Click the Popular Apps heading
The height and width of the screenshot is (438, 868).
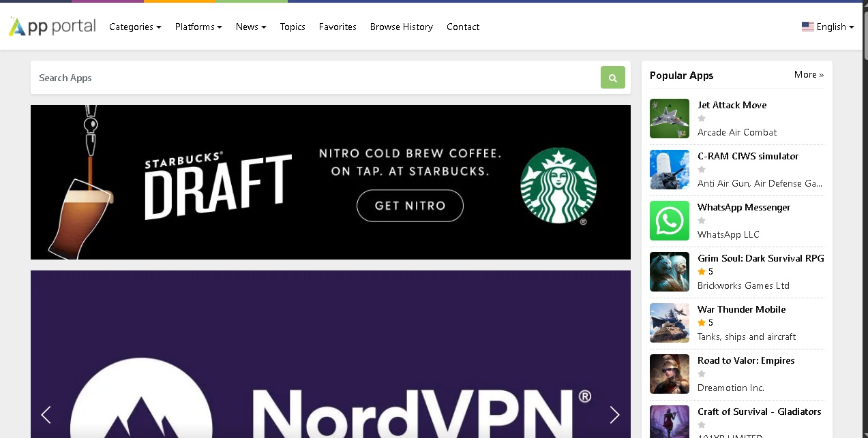click(x=681, y=76)
